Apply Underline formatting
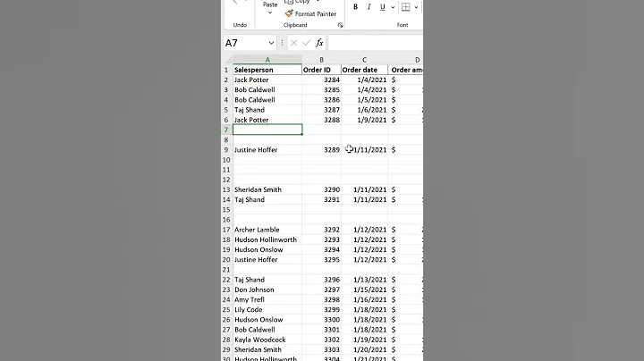 (x=383, y=7)
